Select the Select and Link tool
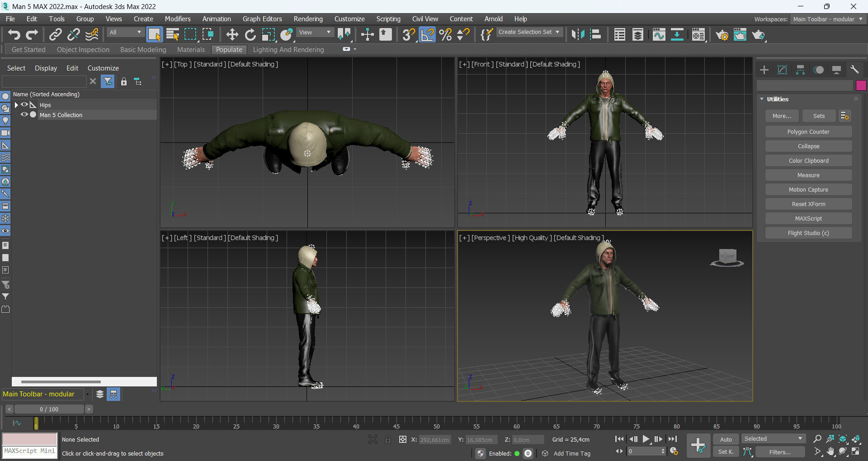868x461 pixels. [x=55, y=35]
